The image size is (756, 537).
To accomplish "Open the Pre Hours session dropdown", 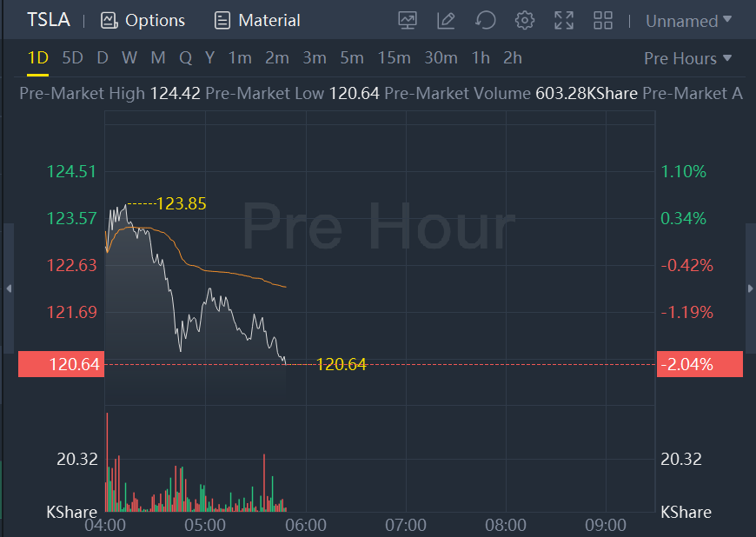I will click(x=687, y=58).
